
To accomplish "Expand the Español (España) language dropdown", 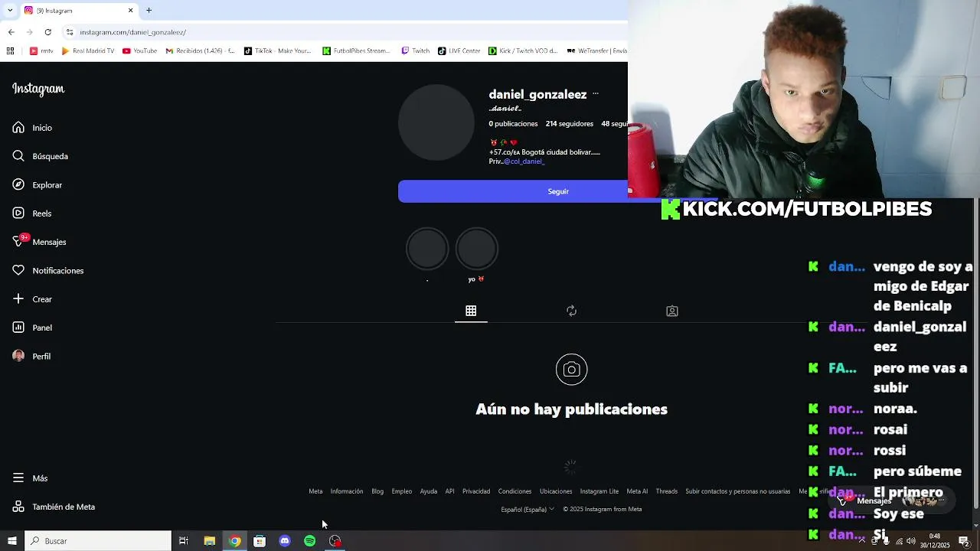I will coord(528,510).
